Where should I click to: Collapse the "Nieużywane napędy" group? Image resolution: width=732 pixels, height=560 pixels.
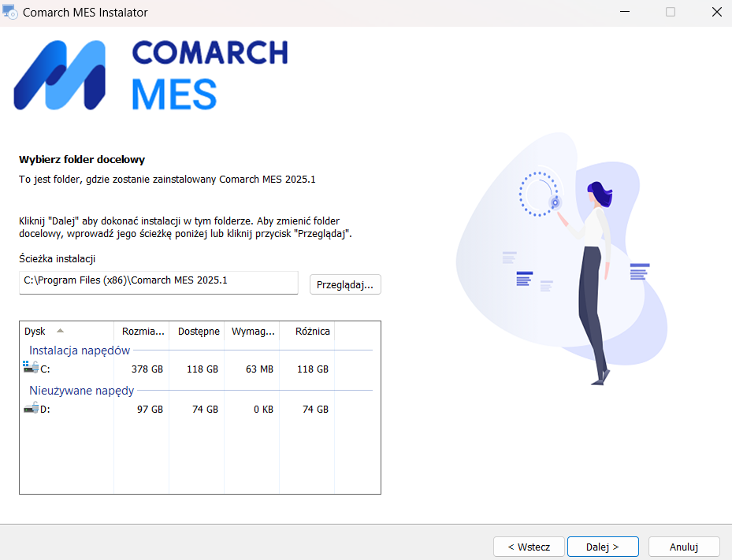coord(81,391)
